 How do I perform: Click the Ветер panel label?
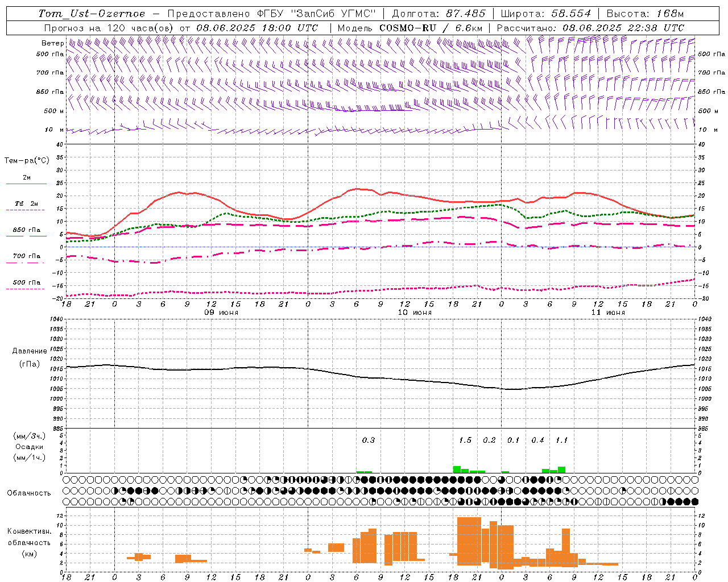tap(53, 43)
